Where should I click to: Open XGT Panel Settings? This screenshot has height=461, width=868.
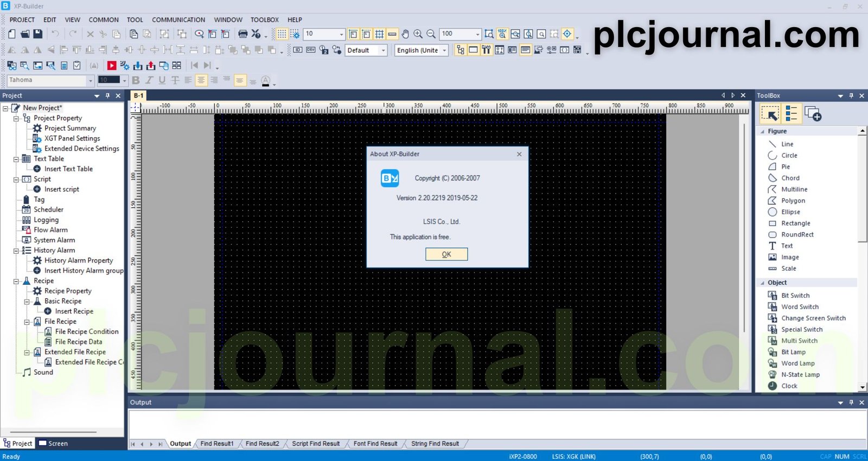click(72, 138)
